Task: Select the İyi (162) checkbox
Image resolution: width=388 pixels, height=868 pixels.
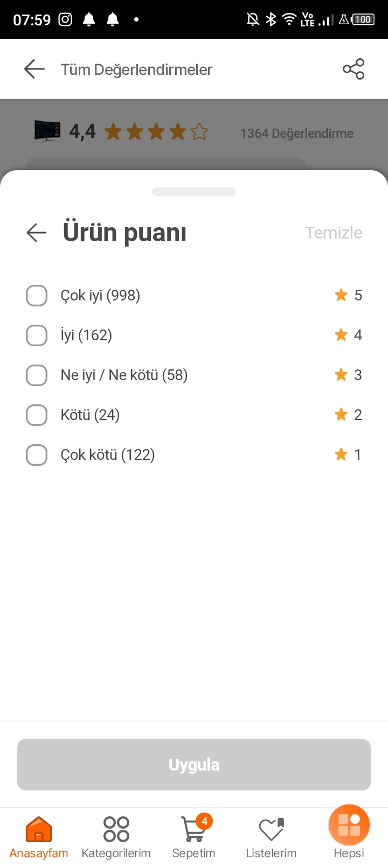Action: (37, 335)
